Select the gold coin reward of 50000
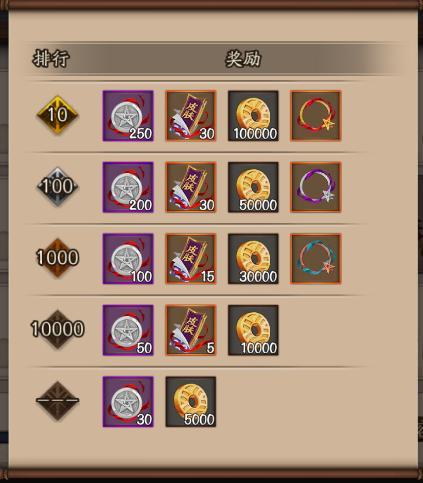The image size is (423, 483). pos(253,187)
